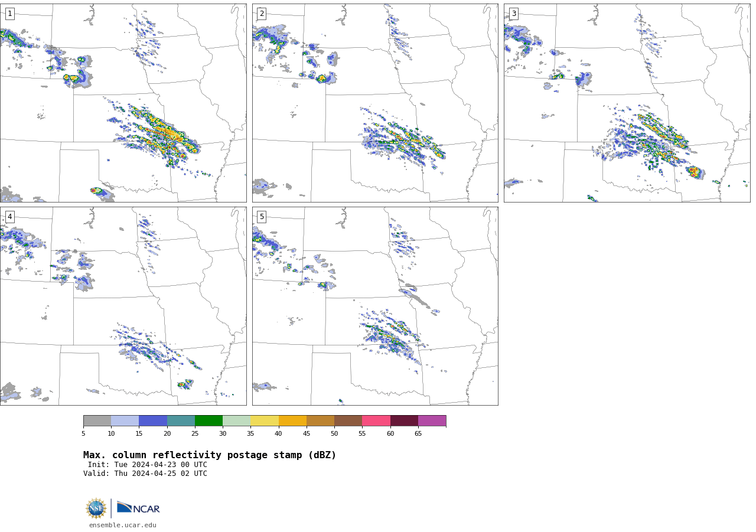This screenshot has width=756, height=532.
Task: Click the yellow 35-40 dBZ swatch
Action: point(265,421)
